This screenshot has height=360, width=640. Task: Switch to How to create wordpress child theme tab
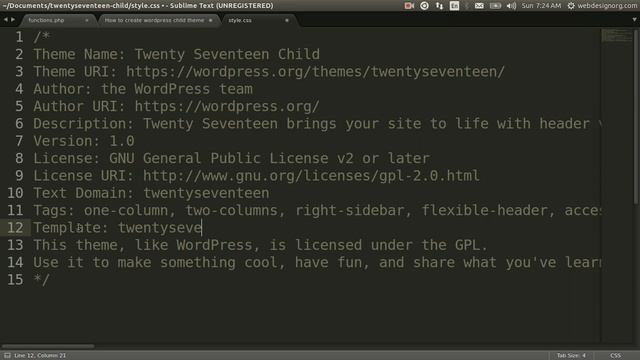click(154, 20)
